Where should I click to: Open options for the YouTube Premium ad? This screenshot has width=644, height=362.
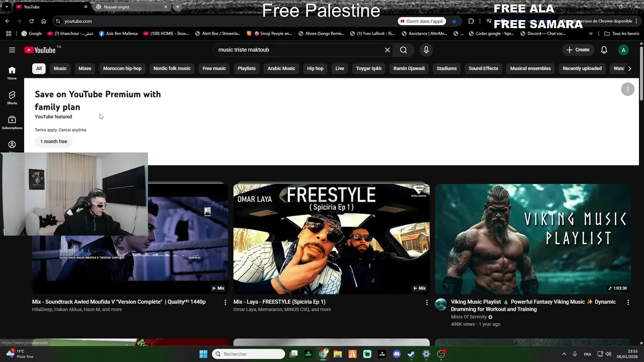point(628,89)
